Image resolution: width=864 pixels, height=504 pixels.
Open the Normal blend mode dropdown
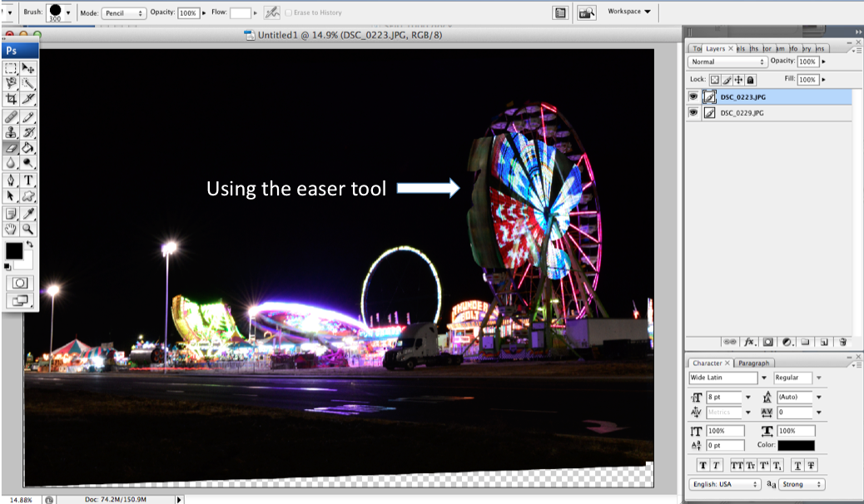[727, 62]
